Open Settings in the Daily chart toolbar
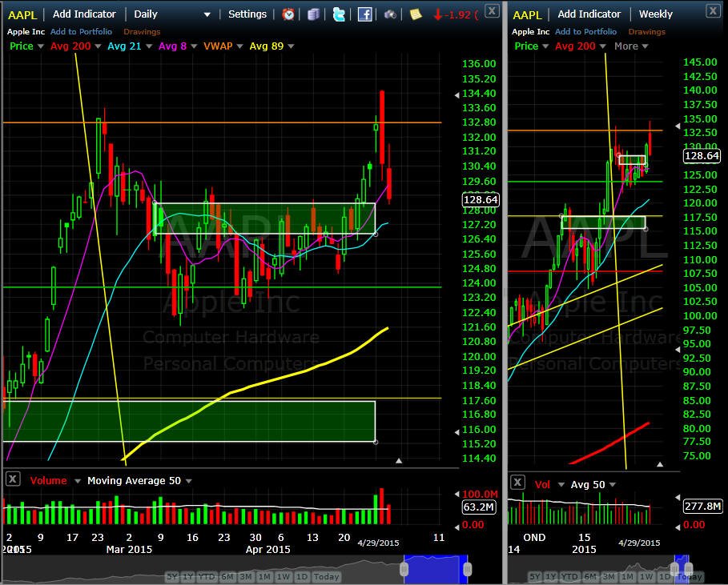The height and width of the screenshot is (585, 728). (247, 14)
